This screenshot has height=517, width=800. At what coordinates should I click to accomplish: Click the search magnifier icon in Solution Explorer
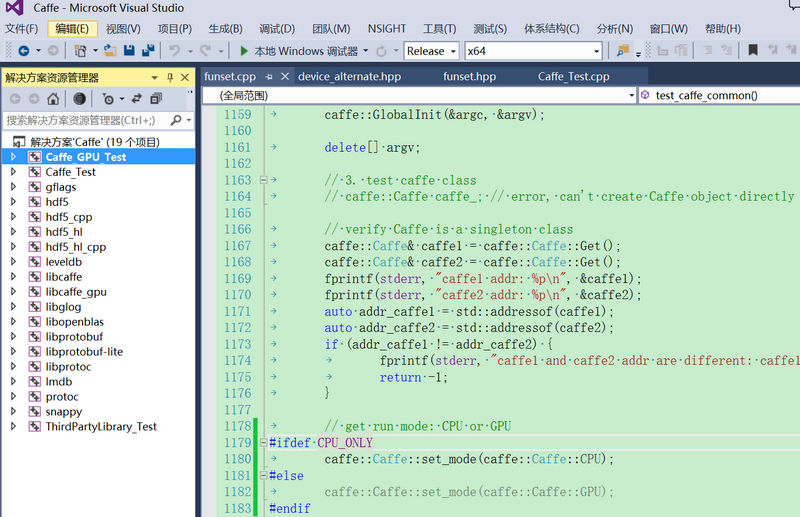pos(176,120)
